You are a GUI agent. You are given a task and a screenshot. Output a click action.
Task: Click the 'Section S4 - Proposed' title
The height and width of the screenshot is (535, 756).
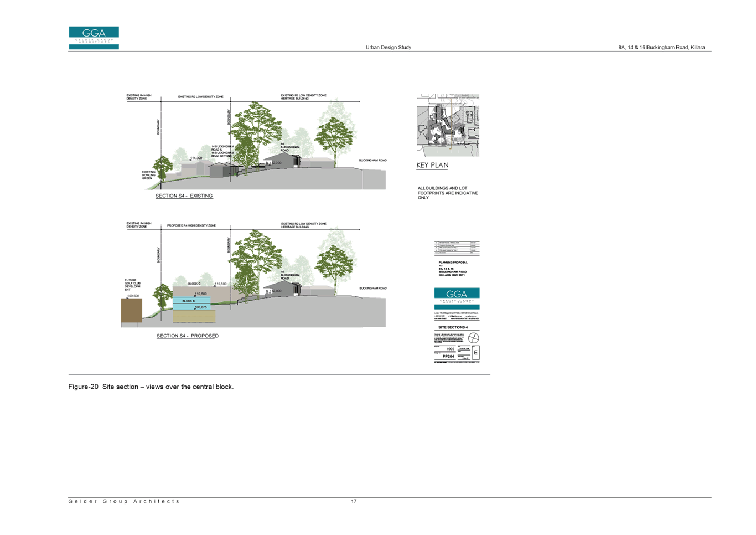187,336
